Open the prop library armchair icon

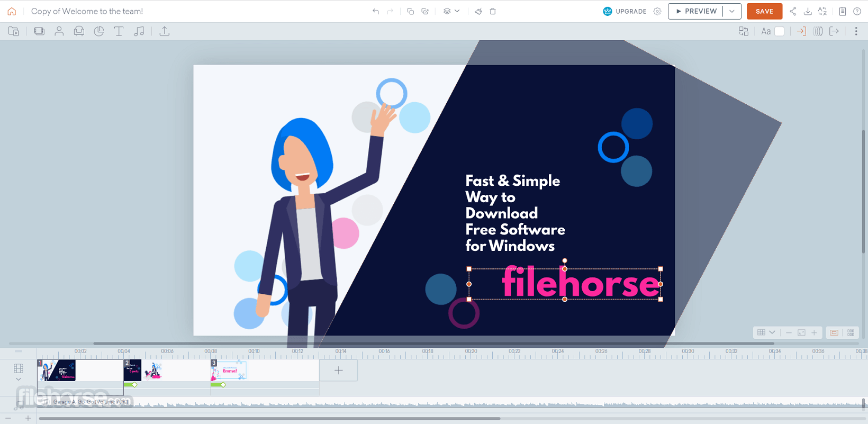[x=79, y=31]
